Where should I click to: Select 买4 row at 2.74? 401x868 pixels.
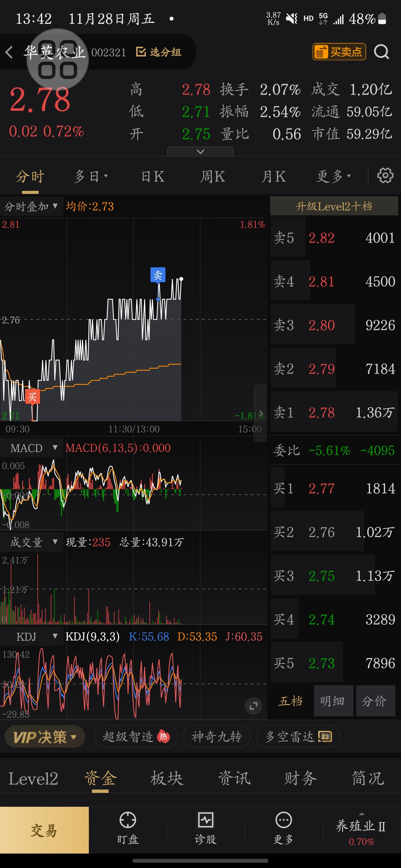[334, 619]
